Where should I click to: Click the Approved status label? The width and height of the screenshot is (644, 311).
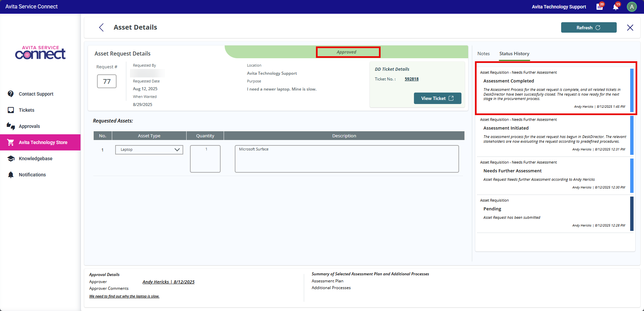point(346,52)
